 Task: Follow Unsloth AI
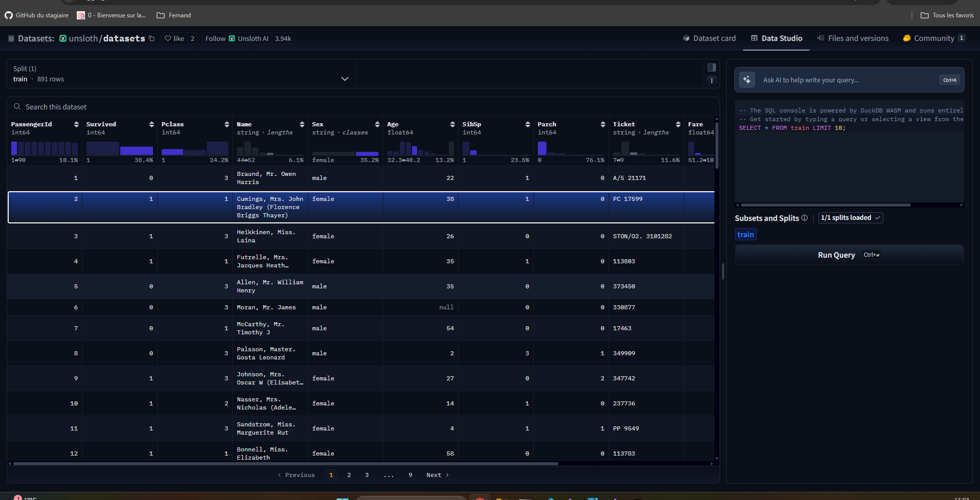point(215,38)
